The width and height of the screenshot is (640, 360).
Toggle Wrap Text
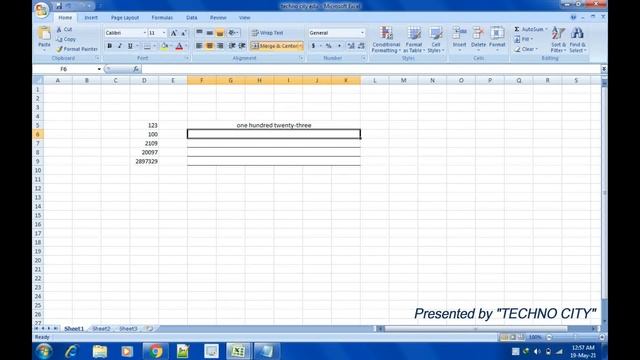pyautogui.click(x=267, y=33)
